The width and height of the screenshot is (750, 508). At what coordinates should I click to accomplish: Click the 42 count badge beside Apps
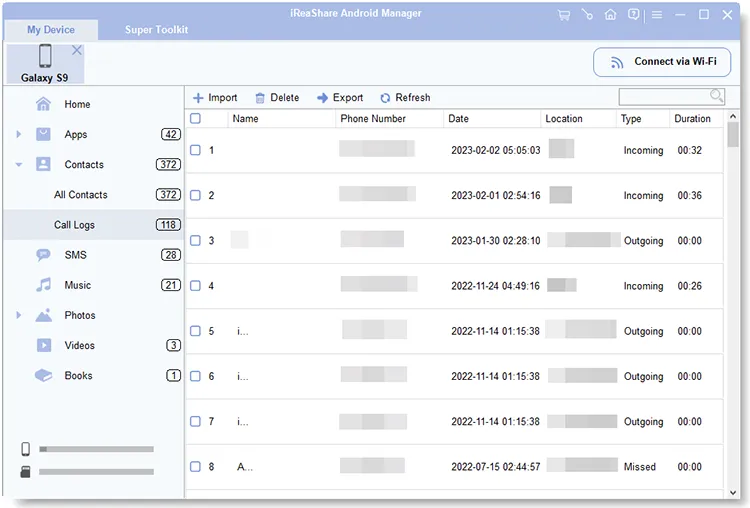(171, 134)
